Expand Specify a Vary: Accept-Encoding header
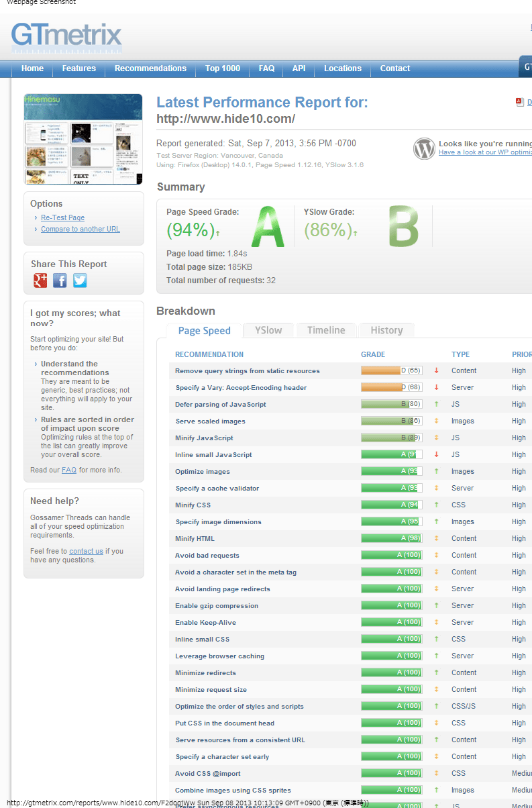Image resolution: width=532 pixels, height=808 pixels. pos(241,387)
